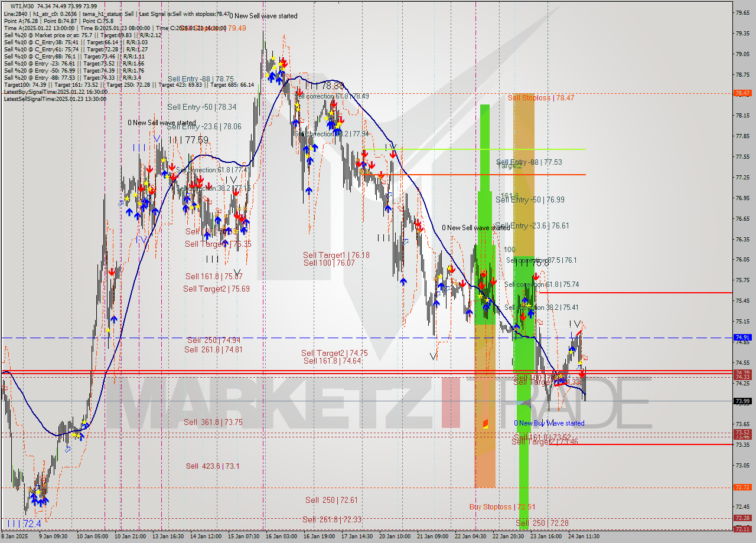756x543 pixels.
Task: Click the 'Sell correction 38.2 | 75.41' label
Action: tap(541, 308)
